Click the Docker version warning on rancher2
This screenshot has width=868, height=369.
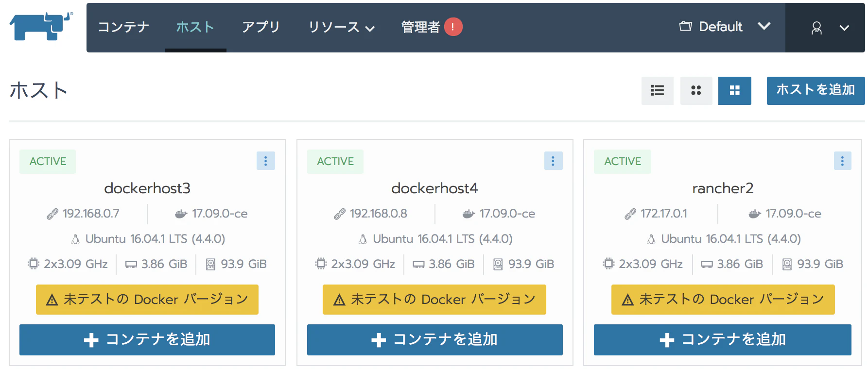tap(723, 300)
